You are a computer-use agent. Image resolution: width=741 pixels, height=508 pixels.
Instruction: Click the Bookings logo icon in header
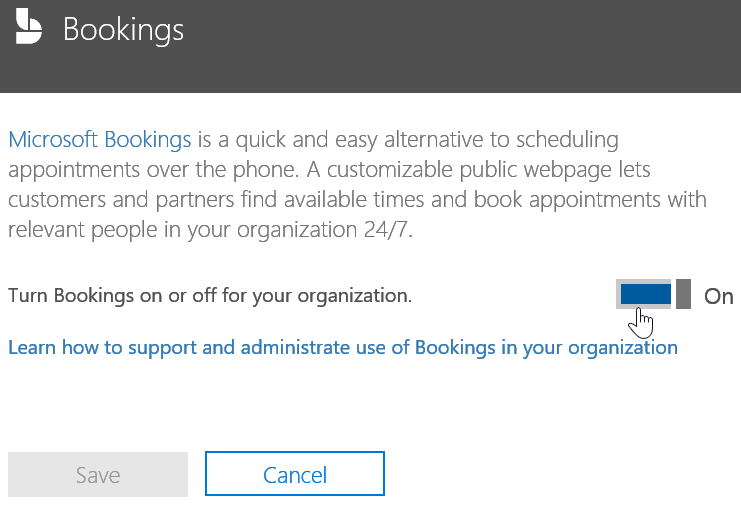pyautogui.click(x=29, y=28)
